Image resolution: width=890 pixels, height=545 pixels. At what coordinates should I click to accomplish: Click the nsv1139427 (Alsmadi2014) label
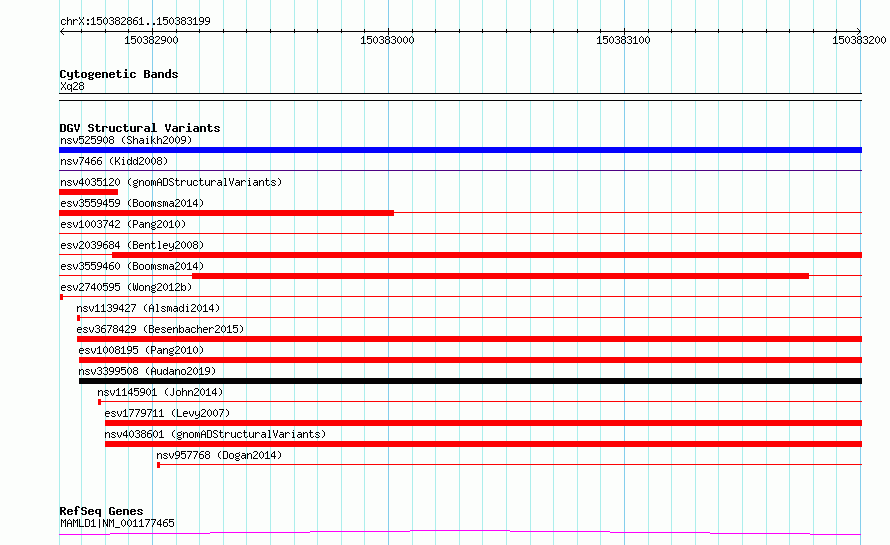pos(148,308)
